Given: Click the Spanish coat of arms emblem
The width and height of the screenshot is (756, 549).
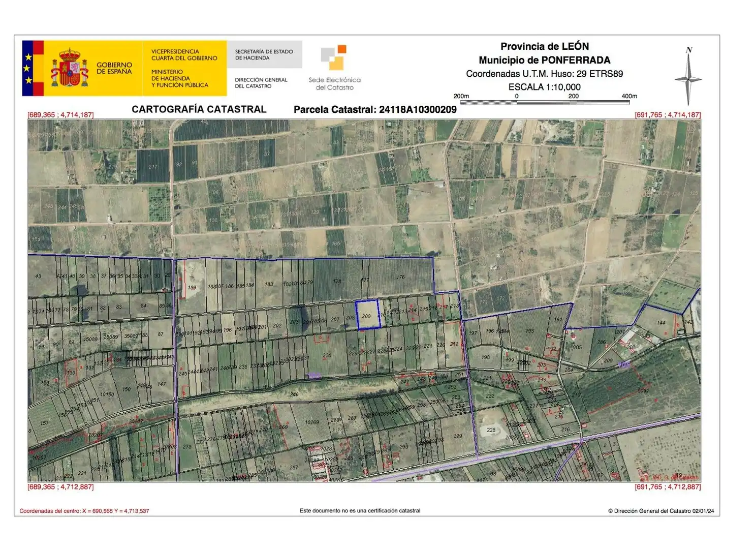Looking at the screenshot, I should pos(70,67).
